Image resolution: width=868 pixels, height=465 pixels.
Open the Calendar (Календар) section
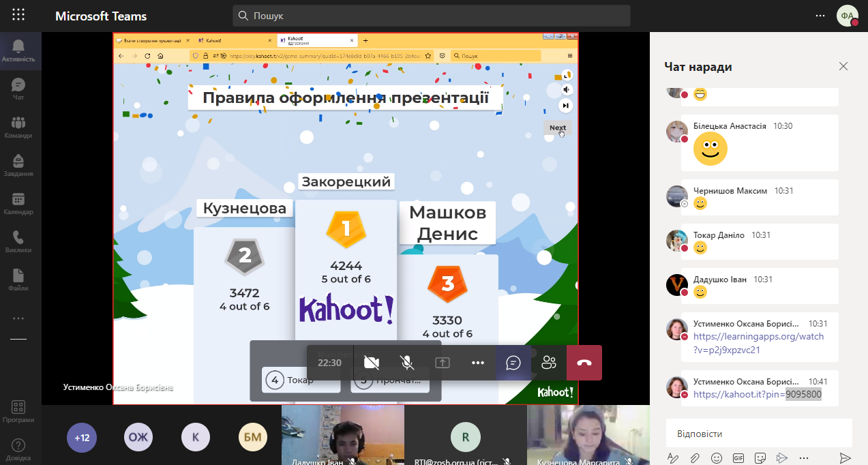pyautogui.click(x=18, y=203)
